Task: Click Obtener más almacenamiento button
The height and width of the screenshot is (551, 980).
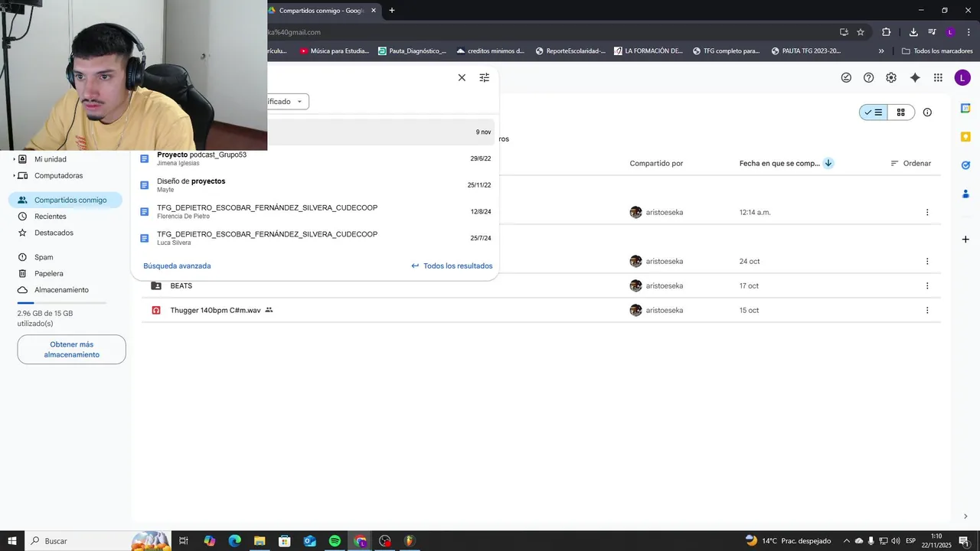Action: click(x=72, y=350)
